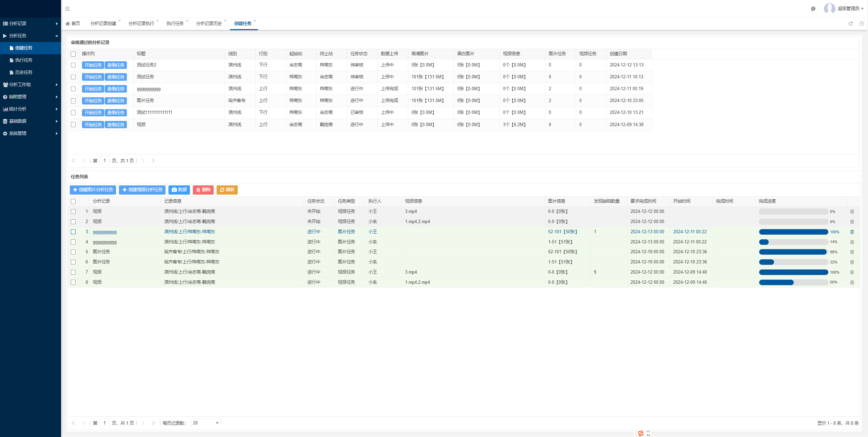Toggle the sidebar collapse hamburger icon
868x437 pixels.
[x=67, y=9]
